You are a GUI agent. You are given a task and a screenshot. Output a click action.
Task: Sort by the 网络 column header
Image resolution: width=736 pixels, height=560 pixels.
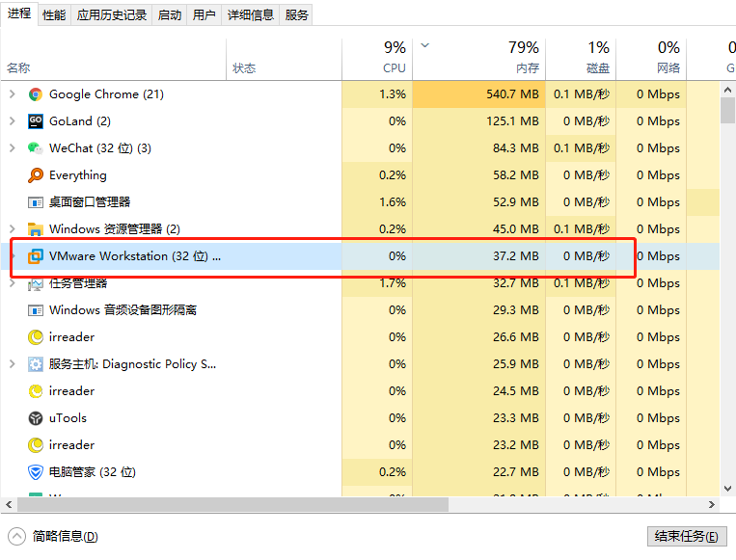click(x=651, y=60)
